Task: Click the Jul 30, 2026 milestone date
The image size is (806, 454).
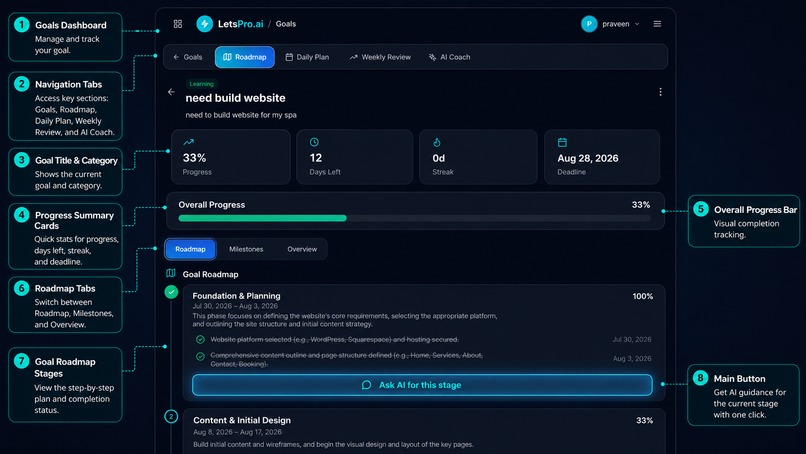Action: pos(632,339)
